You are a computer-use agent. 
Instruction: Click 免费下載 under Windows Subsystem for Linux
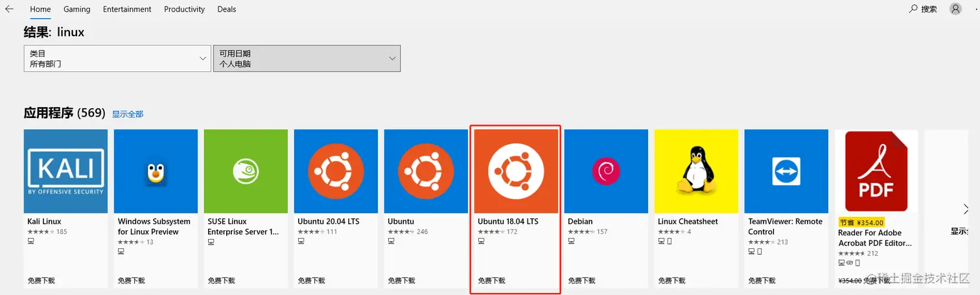(x=131, y=281)
